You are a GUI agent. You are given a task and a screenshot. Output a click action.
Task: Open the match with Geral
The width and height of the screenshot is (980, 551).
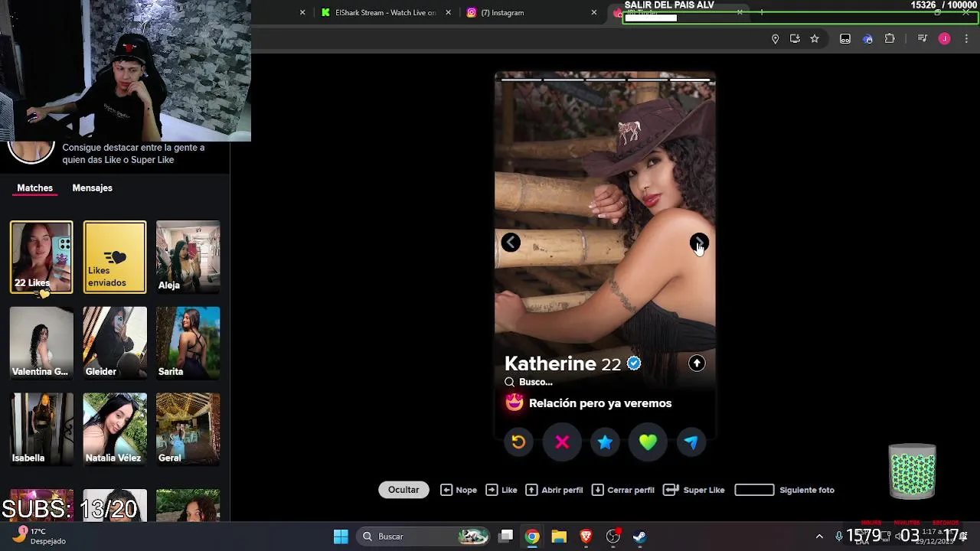pos(188,429)
